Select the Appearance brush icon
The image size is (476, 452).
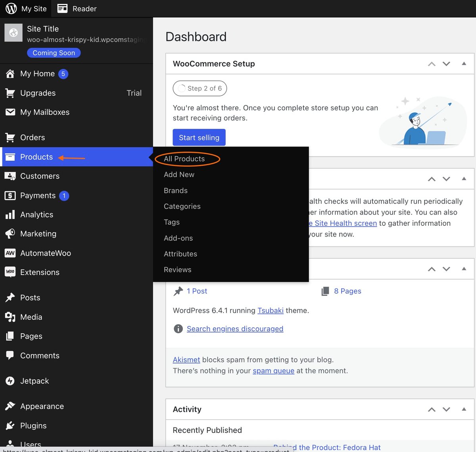pyautogui.click(x=11, y=406)
